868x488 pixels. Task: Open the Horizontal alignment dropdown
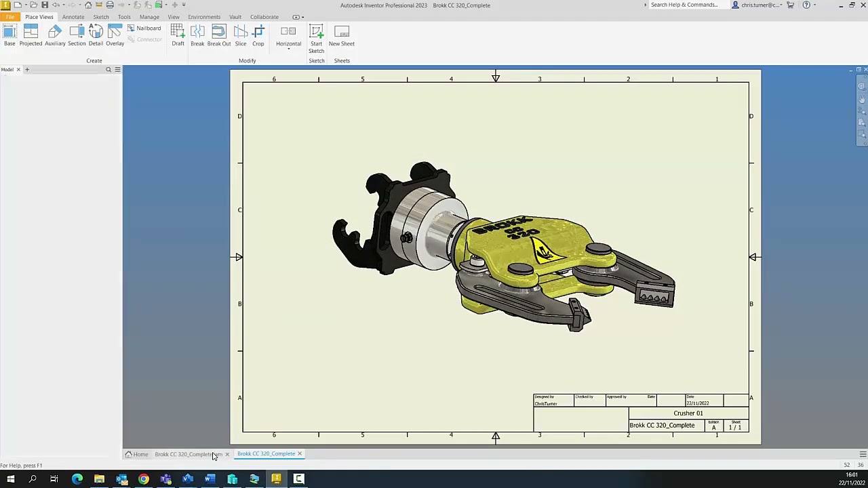coord(288,38)
